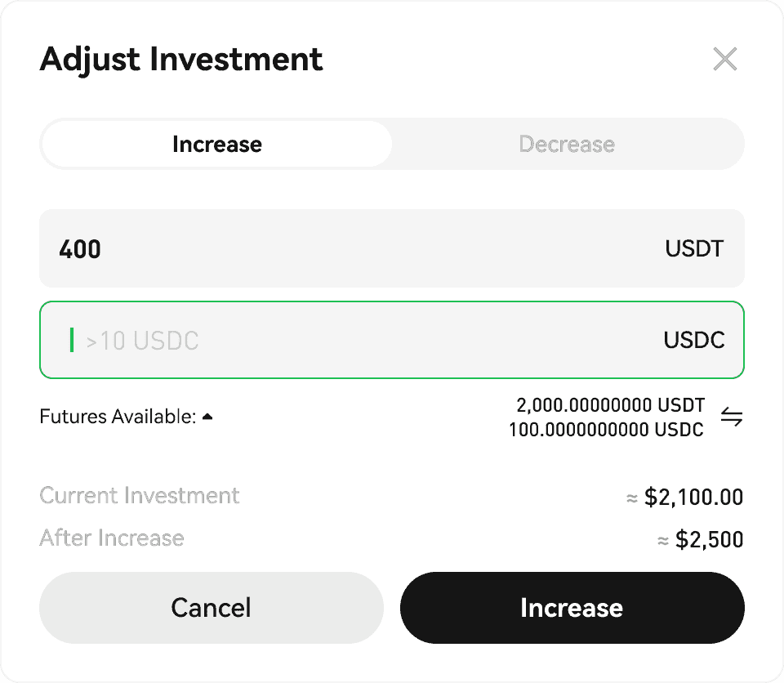The width and height of the screenshot is (784, 683).
Task: Cancel the investment adjustment
Action: point(211,608)
